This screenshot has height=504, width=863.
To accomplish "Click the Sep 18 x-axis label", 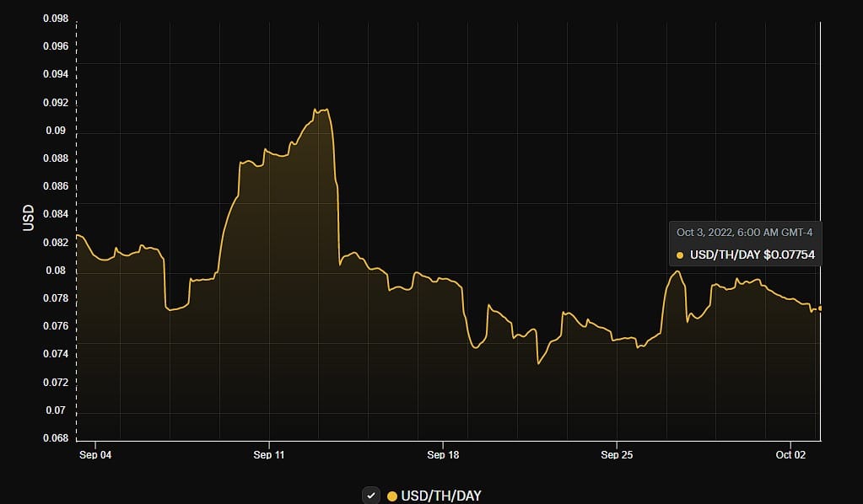I will click(443, 454).
